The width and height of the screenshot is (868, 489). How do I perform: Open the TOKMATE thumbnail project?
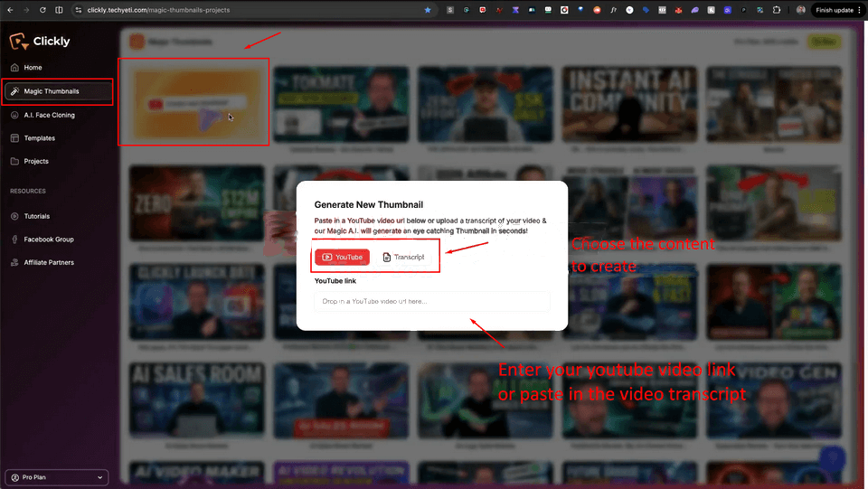coord(341,103)
